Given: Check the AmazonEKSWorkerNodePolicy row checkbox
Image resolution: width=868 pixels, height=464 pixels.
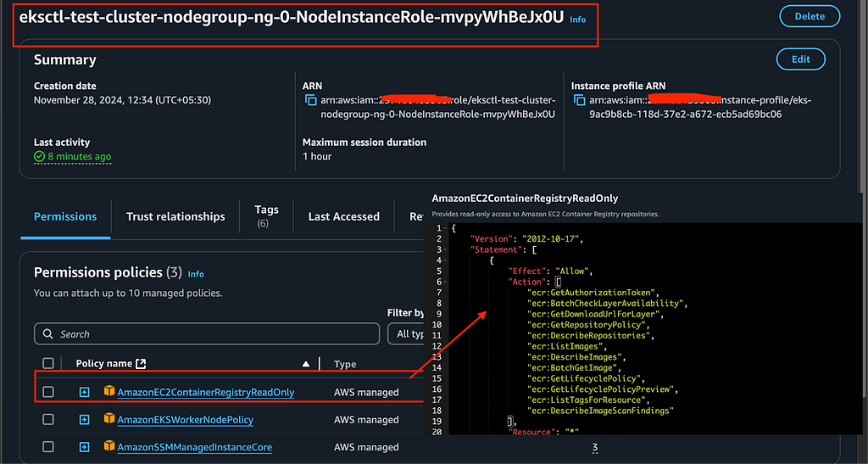Looking at the screenshot, I should click(x=48, y=419).
